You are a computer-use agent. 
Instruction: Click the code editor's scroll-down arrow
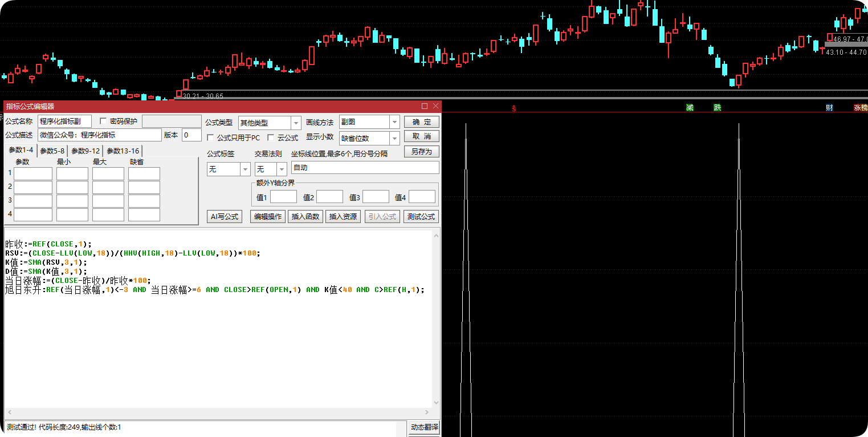437,403
